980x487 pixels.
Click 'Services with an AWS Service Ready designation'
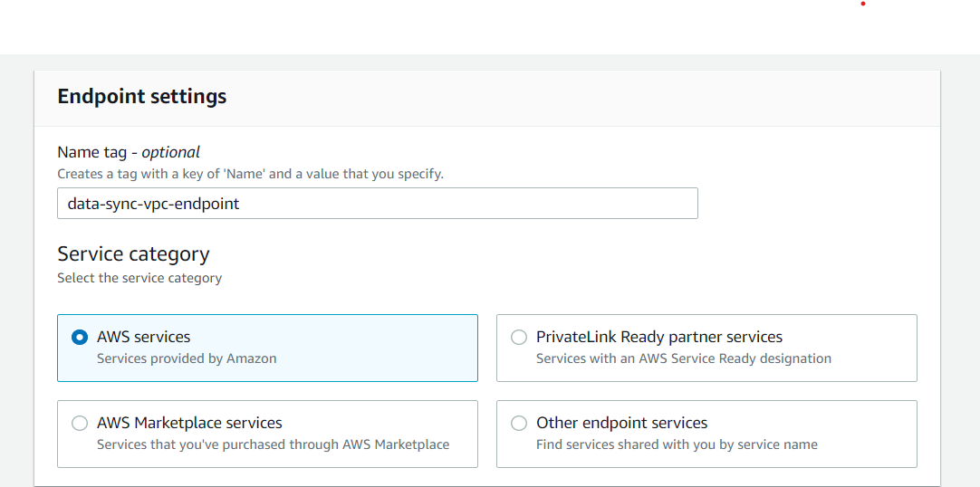[684, 359]
